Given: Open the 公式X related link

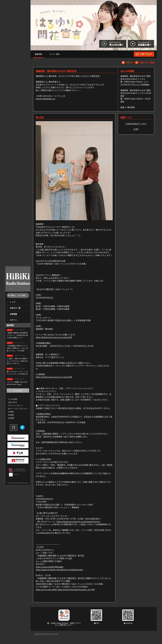Looking at the screenshot, I should tap(136, 129).
